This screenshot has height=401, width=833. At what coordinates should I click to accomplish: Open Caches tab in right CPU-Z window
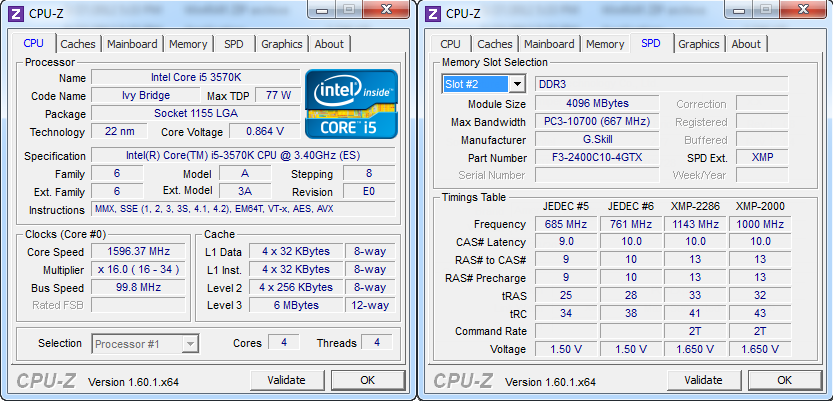(x=495, y=44)
